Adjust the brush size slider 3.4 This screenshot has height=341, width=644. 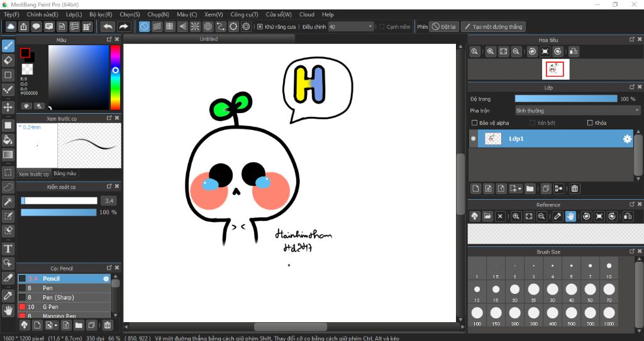[x=59, y=201]
